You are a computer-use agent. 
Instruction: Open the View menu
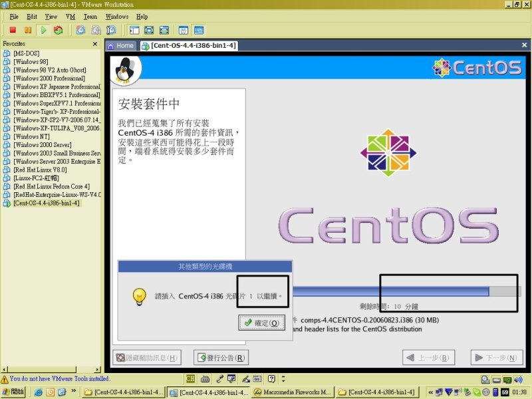[x=51, y=16]
